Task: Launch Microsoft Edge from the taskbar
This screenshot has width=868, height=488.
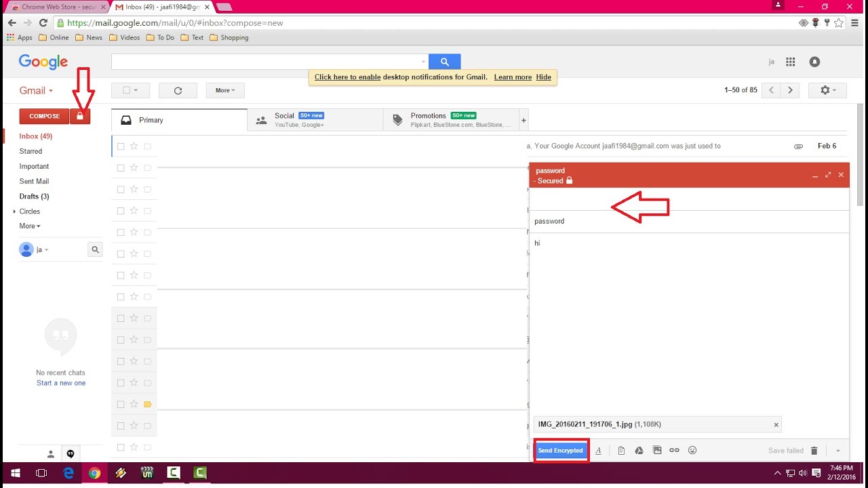Action: 68,473
